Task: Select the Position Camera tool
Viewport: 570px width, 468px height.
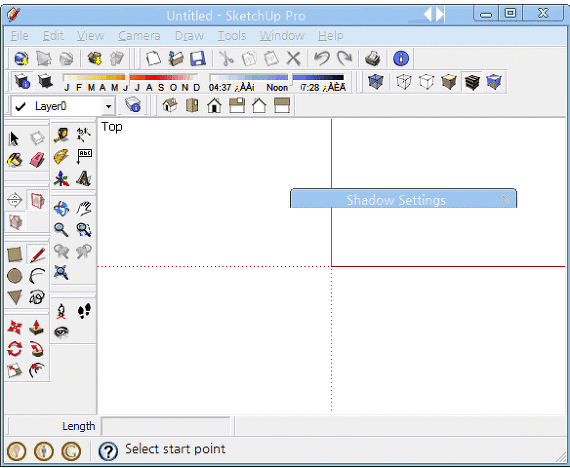Action: 61,312
